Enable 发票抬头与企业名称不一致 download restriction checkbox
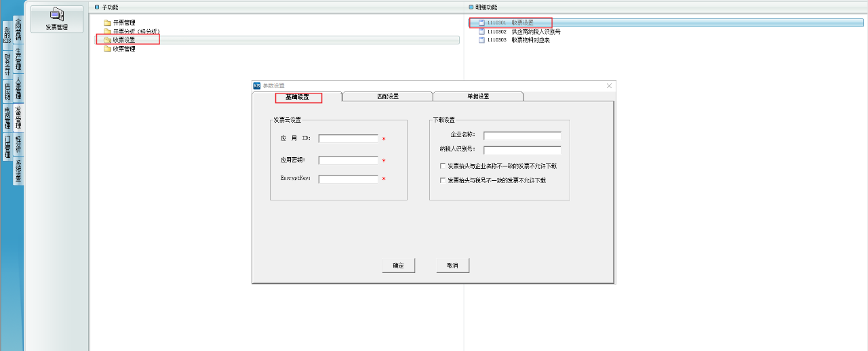The height and width of the screenshot is (351, 868). (443, 166)
